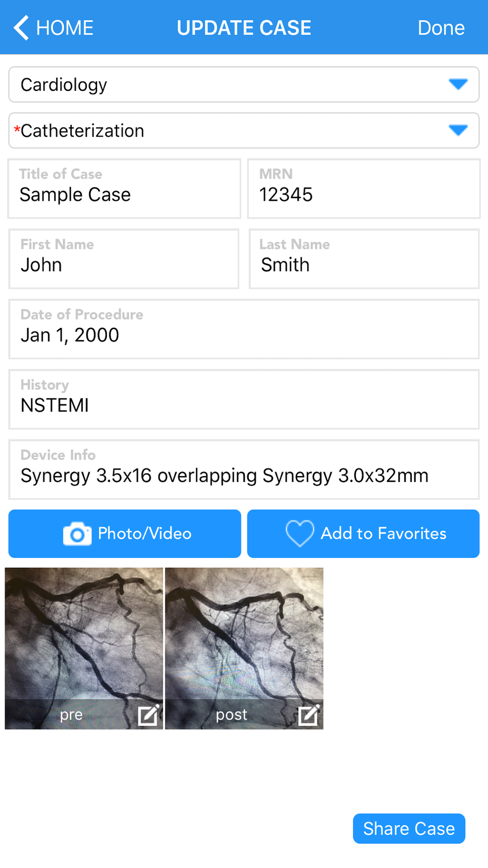Edit the MRN field showing 12345

pyautogui.click(x=364, y=188)
